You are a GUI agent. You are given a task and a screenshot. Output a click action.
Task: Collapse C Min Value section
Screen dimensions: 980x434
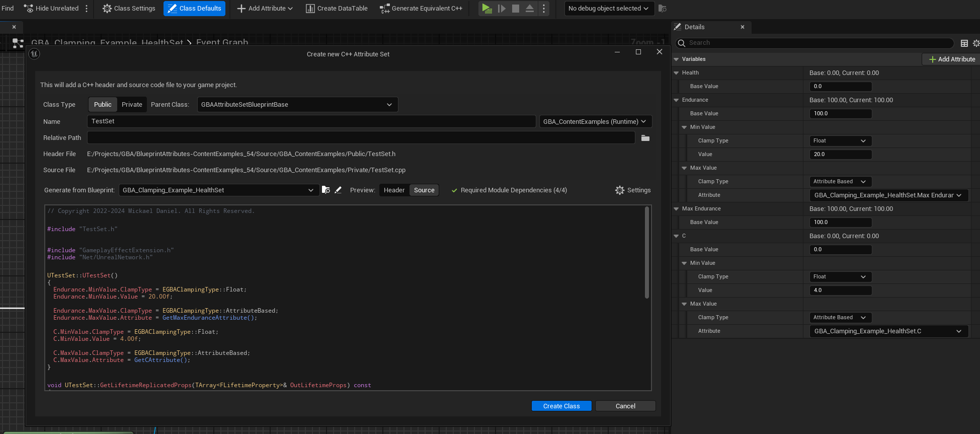684,263
